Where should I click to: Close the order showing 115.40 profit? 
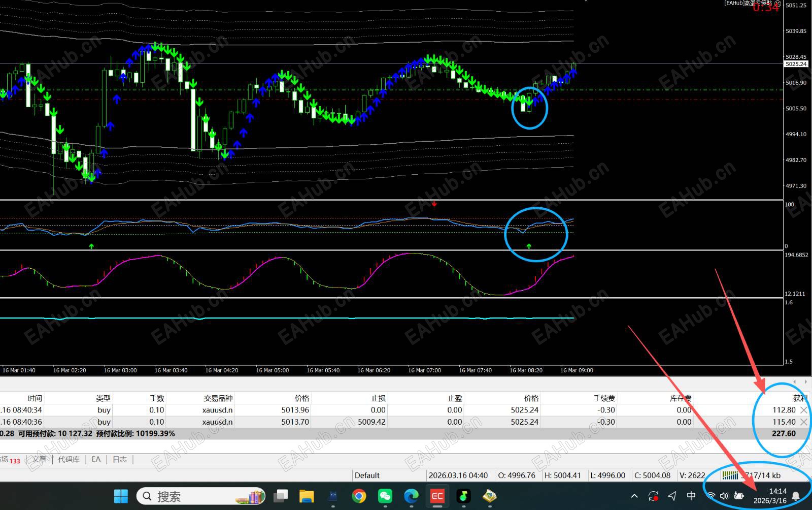(x=804, y=422)
